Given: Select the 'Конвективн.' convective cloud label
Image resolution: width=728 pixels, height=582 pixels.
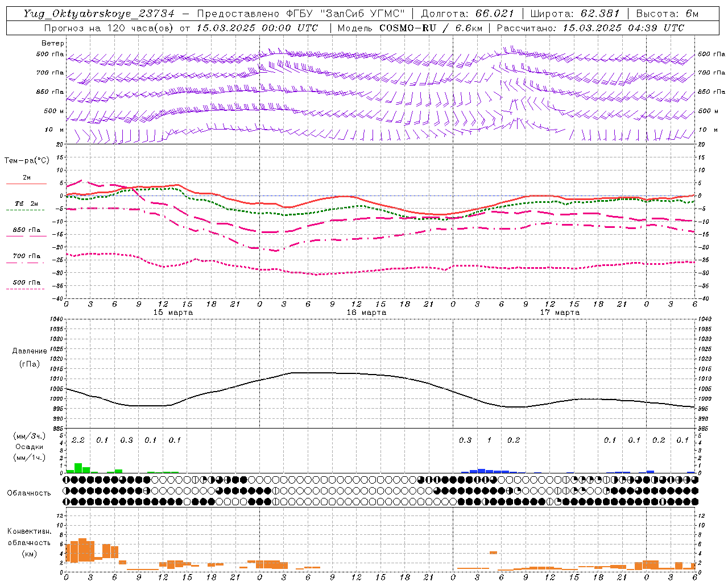Looking at the screenshot, I should 29,531.
